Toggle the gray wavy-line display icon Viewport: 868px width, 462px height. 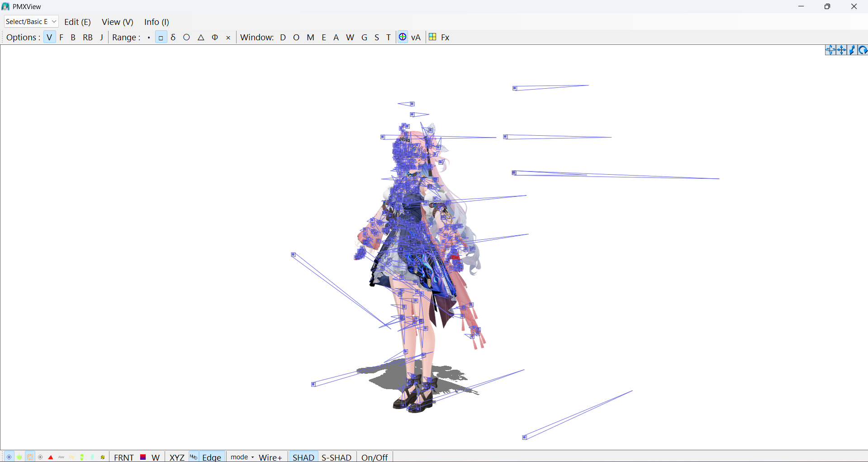coord(61,457)
